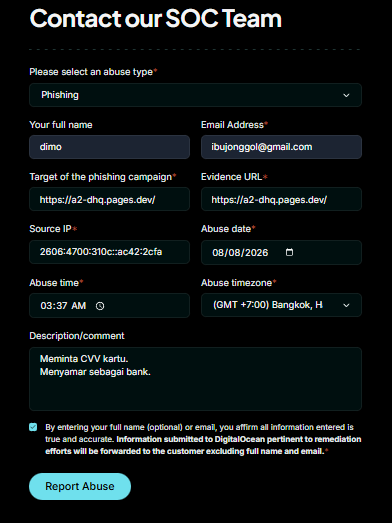This screenshot has width=392, height=523.
Task: Click the affirmation text about DigitalOcean remediation
Action: tap(203, 439)
